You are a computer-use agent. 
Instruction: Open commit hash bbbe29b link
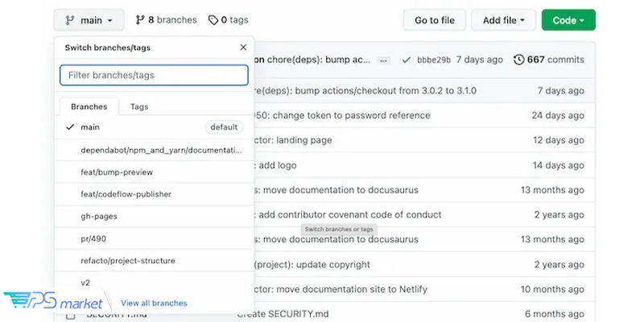[x=434, y=60]
